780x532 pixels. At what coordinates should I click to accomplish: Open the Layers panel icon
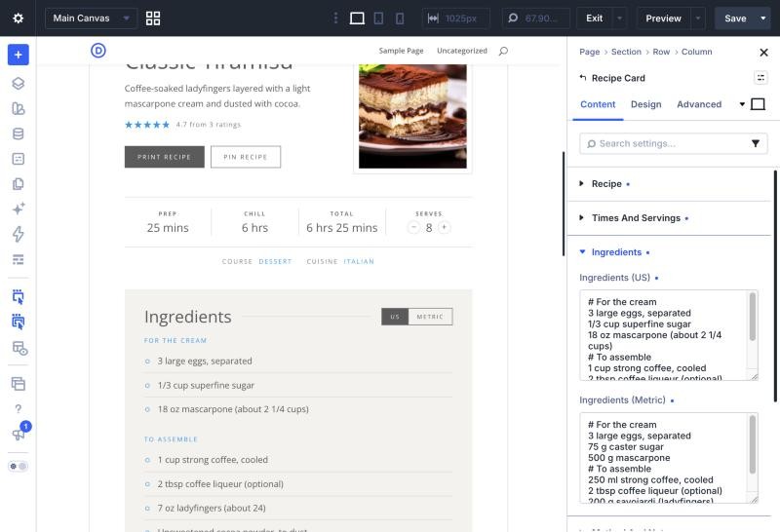tap(18, 84)
